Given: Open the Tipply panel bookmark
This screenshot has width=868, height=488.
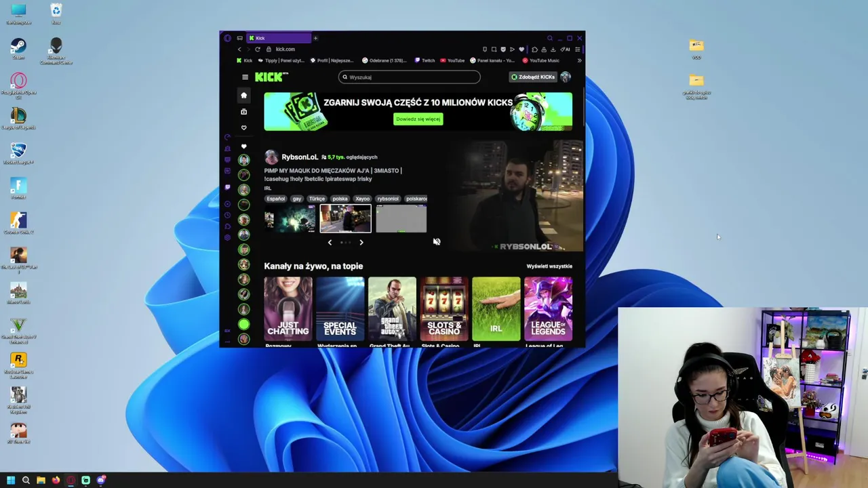Looking at the screenshot, I should click(281, 60).
